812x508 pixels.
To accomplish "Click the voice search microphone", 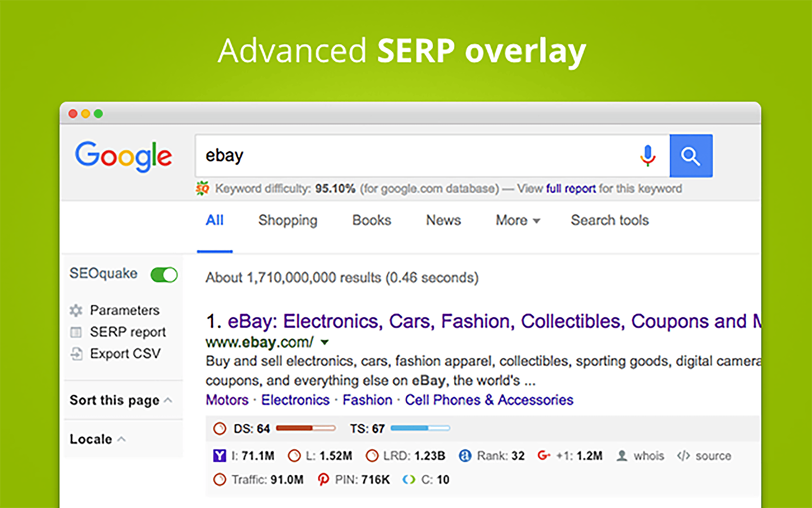I will tap(648, 156).
